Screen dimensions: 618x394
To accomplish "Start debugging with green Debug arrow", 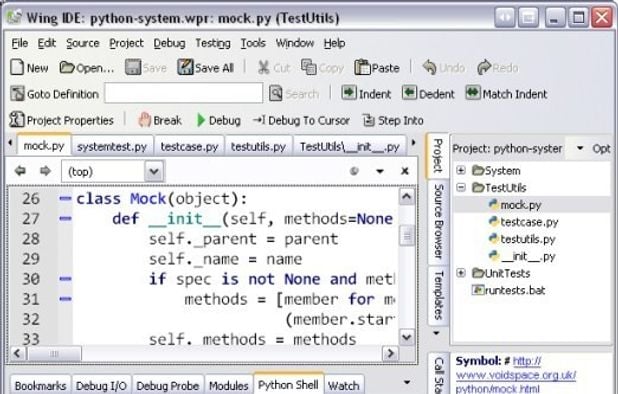I will 201,120.
